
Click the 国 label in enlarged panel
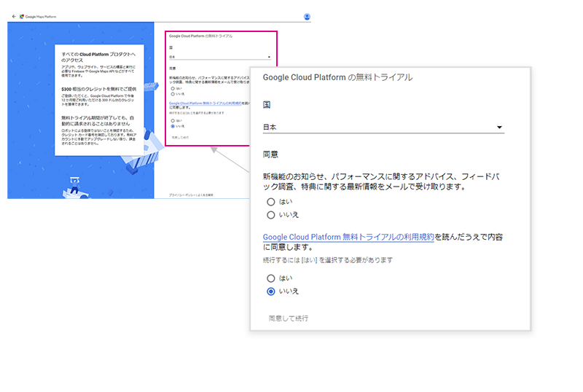267,105
